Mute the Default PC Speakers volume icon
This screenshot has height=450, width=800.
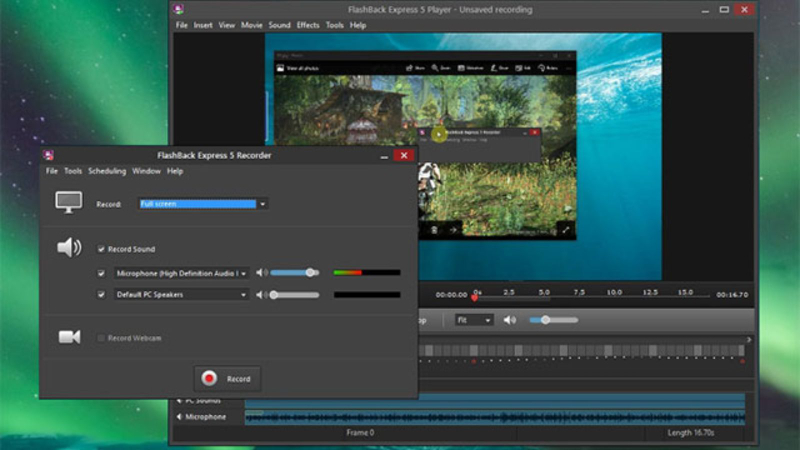click(262, 295)
